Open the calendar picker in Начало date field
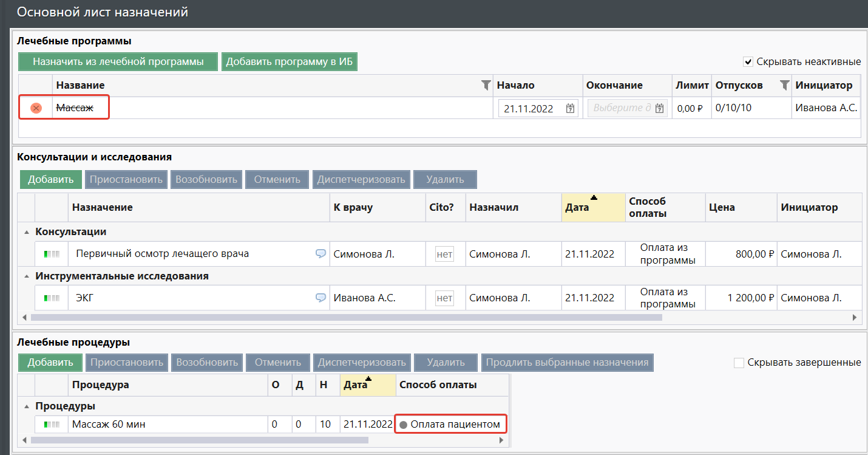 point(570,109)
